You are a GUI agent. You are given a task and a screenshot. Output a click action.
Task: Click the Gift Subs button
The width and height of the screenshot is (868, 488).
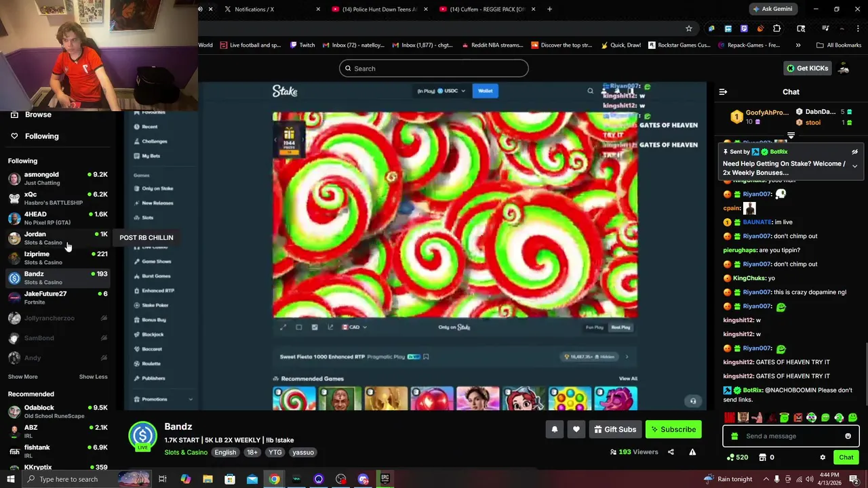point(615,429)
